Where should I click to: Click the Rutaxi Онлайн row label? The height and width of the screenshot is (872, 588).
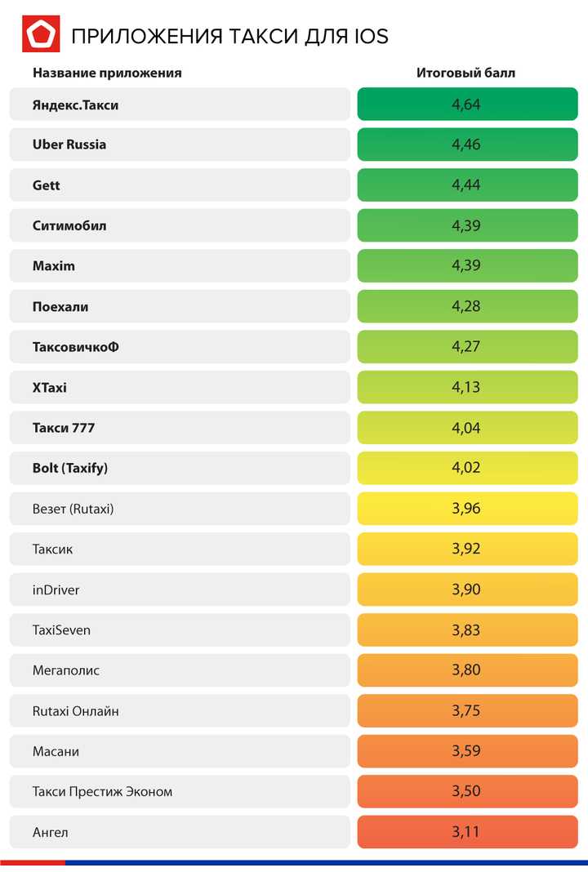click(x=76, y=711)
